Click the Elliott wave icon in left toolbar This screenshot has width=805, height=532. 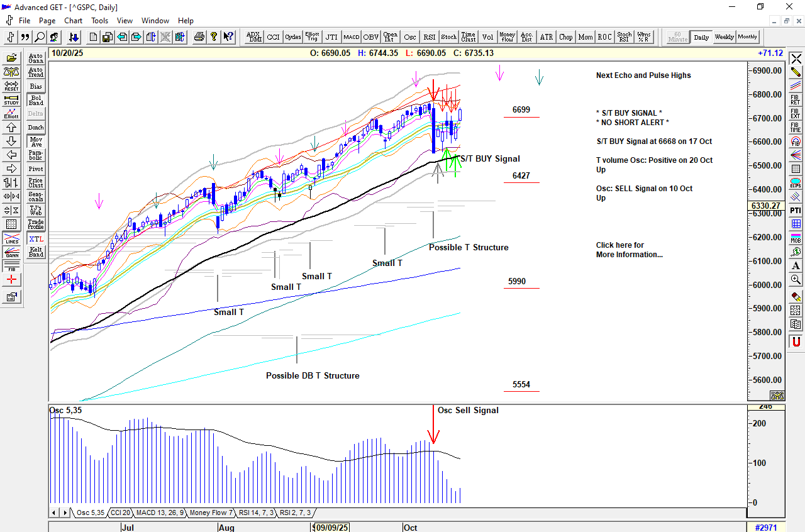point(11,114)
